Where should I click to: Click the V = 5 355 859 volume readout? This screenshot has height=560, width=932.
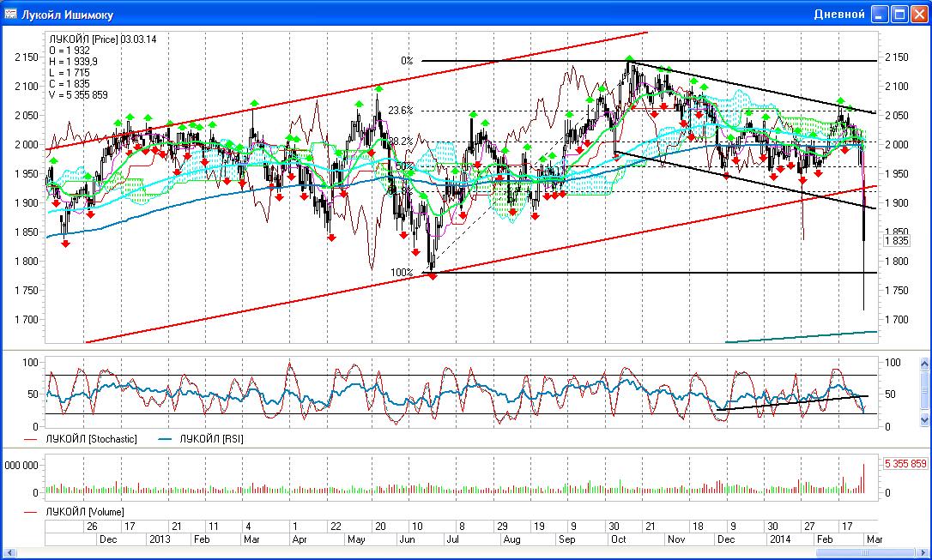[78, 95]
